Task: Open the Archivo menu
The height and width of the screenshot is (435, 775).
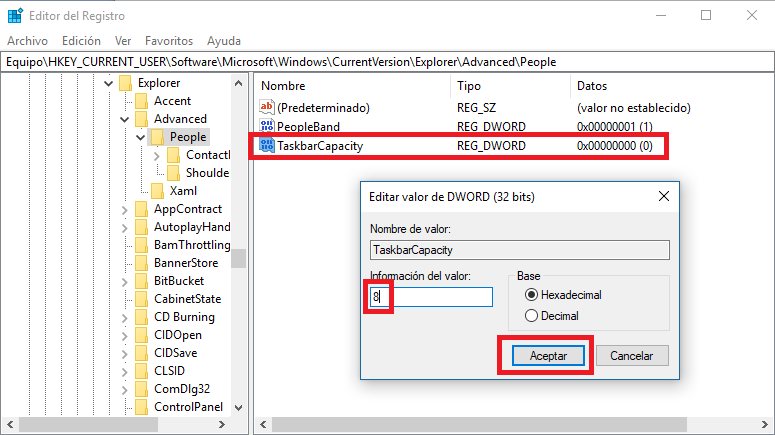Action: click(27, 41)
